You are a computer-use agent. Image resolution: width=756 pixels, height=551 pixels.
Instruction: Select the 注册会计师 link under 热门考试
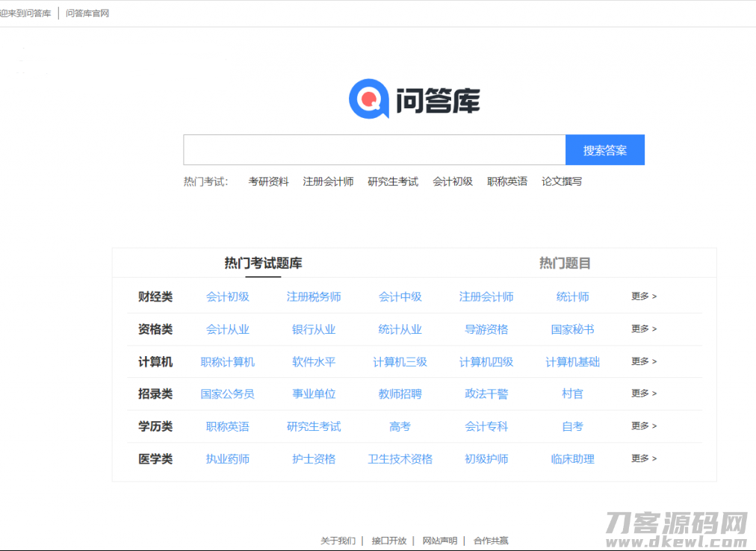(x=327, y=181)
